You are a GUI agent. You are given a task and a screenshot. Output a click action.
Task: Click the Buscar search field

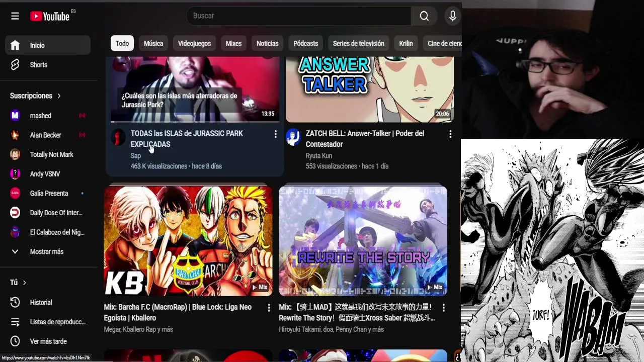click(299, 16)
